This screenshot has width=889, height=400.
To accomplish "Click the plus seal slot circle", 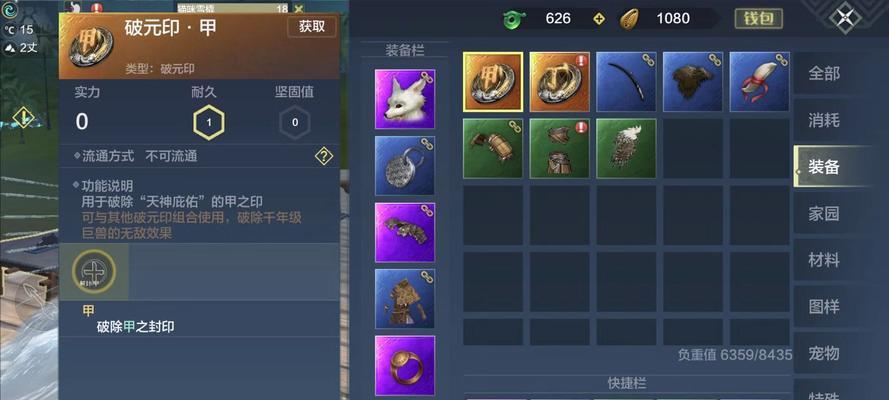I will pyautogui.click(x=94, y=271).
